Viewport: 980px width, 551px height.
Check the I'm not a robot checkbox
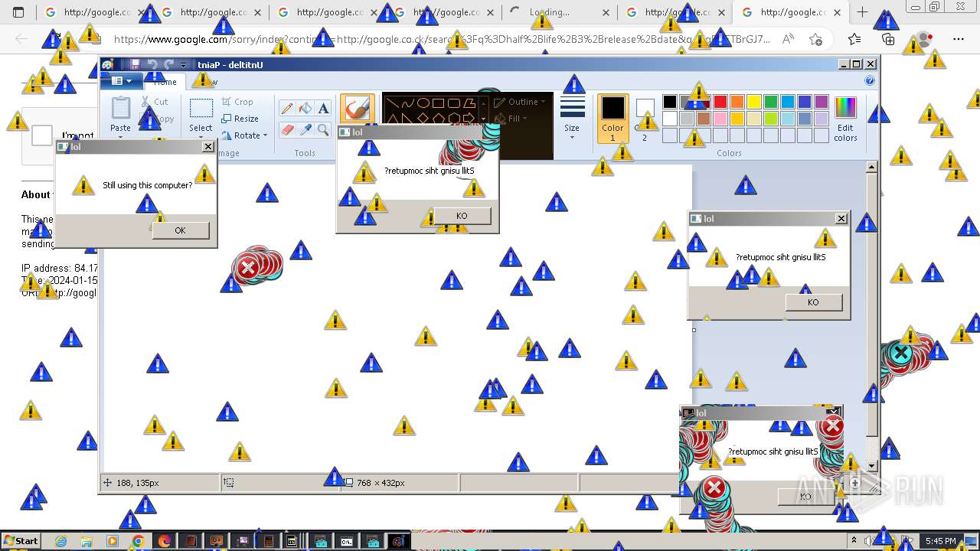[41, 135]
